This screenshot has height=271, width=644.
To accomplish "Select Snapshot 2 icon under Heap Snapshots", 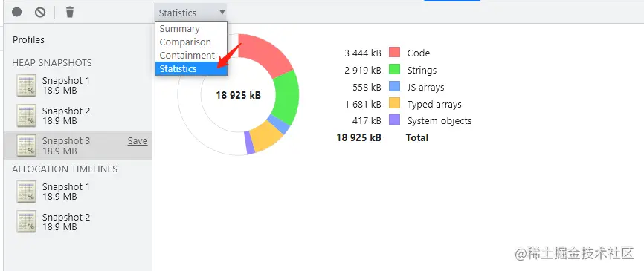I will coord(26,116).
